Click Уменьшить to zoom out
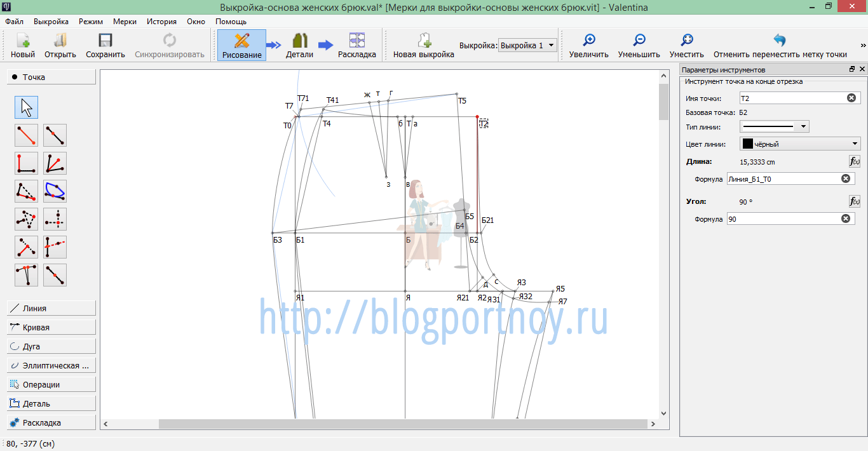This screenshot has height=451, width=868. (640, 46)
